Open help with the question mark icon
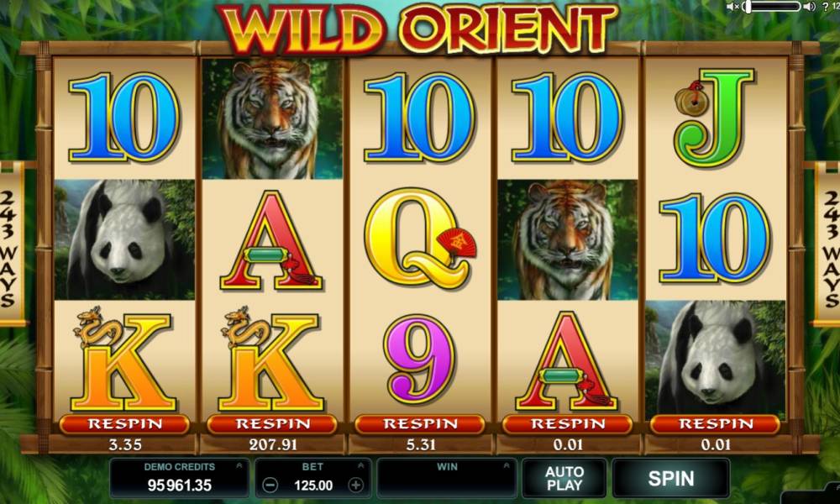Screen dimensions: 840x504 click(826, 7)
